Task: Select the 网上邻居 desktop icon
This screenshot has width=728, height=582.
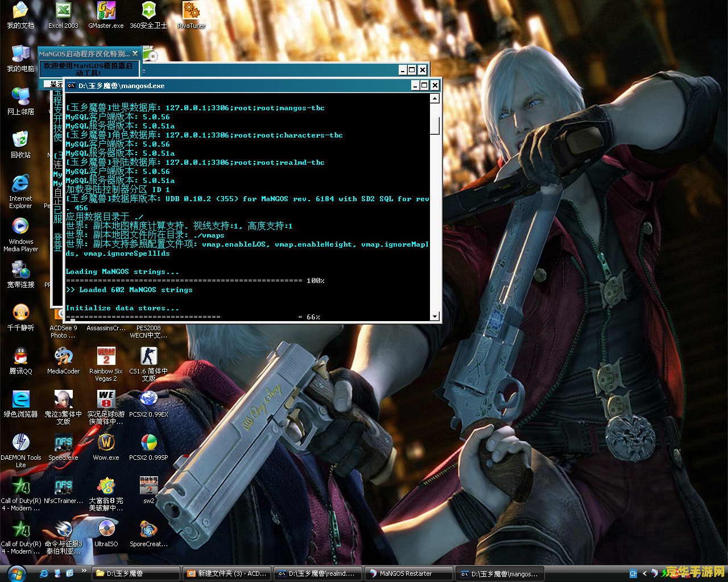Action: tap(20, 101)
